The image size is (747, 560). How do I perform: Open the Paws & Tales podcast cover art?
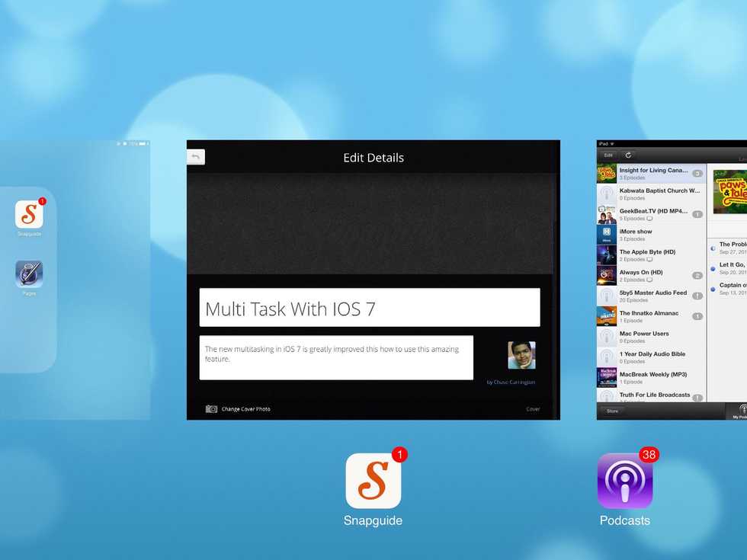tap(729, 192)
